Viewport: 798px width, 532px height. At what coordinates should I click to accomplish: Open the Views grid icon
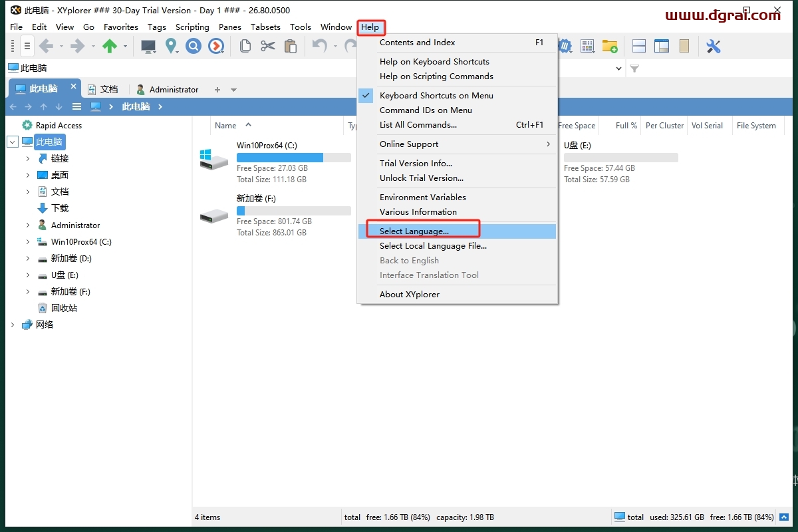tap(587, 46)
